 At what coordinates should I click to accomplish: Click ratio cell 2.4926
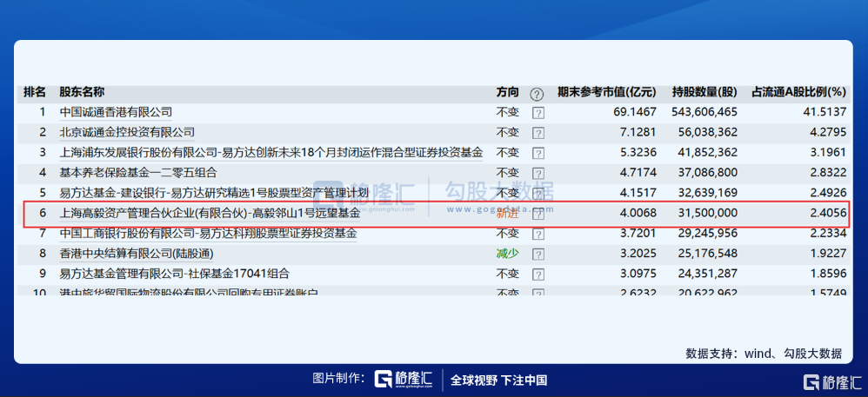828,192
